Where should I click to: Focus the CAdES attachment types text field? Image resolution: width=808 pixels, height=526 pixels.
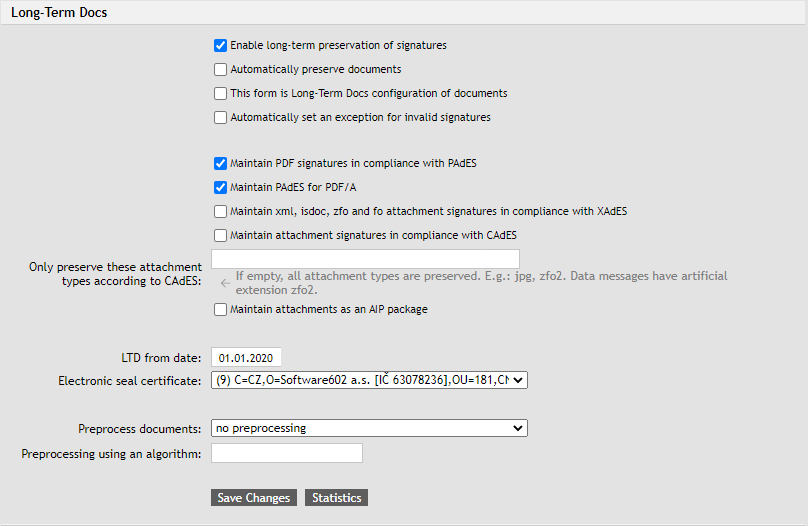365,259
